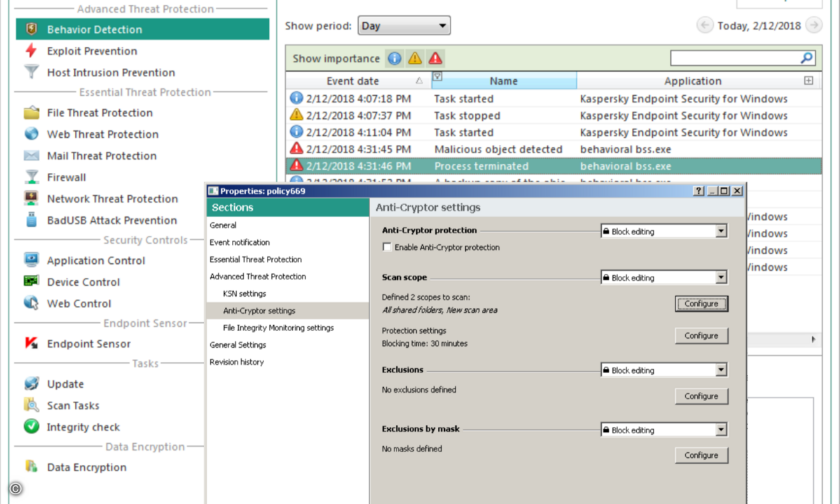Click Network Threat Protection icon
The width and height of the screenshot is (840, 504).
point(31,199)
